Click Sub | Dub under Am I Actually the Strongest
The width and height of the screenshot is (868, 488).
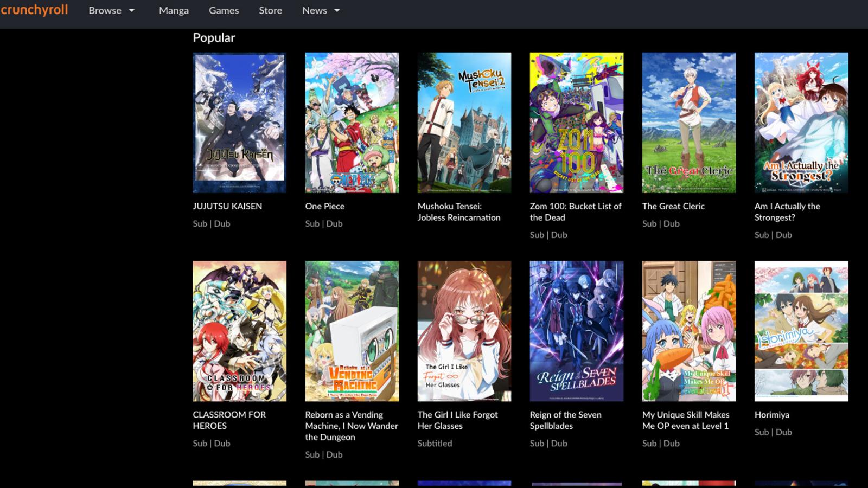click(773, 235)
